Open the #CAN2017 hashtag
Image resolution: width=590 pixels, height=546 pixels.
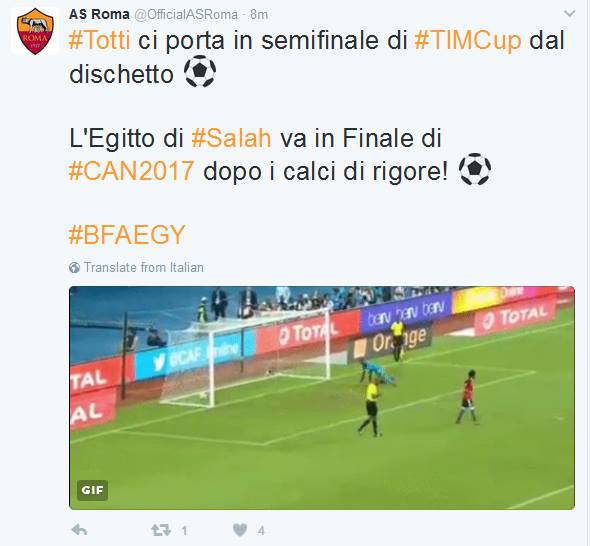pyautogui.click(x=131, y=171)
